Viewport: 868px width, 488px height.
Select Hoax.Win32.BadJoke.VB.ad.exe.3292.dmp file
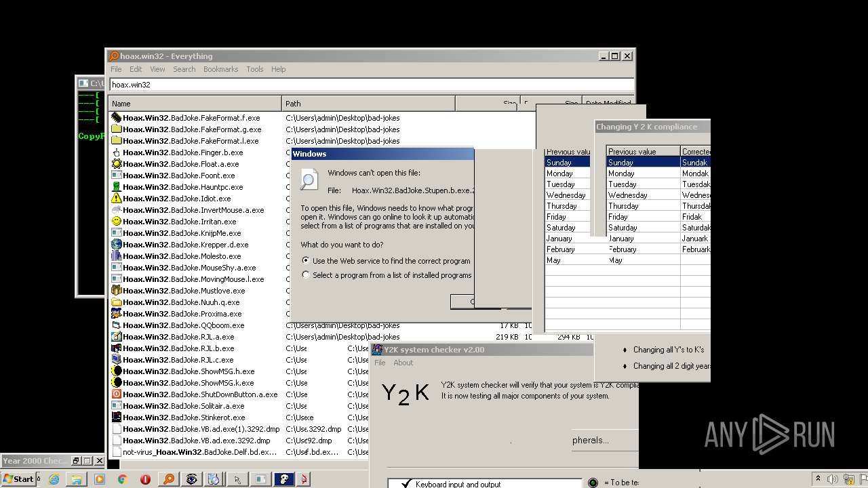[196, 441]
